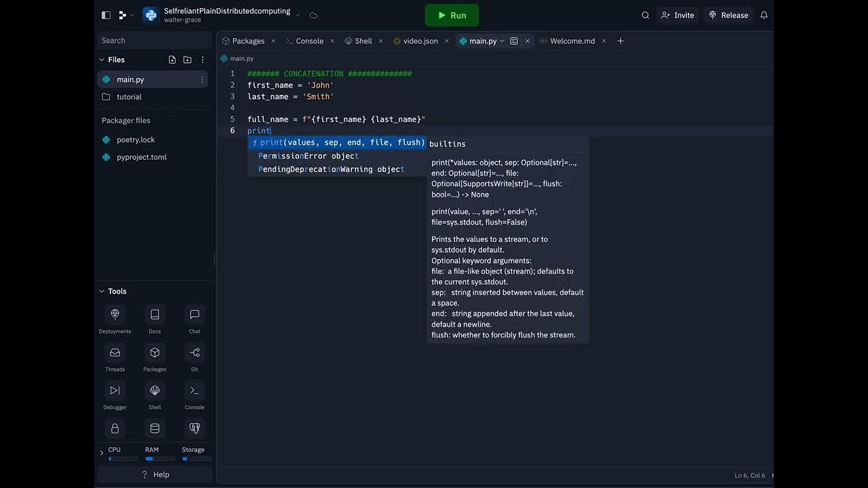Create a new file in Files
This screenshot has width=868, height=488.
(x=172, y=60)
